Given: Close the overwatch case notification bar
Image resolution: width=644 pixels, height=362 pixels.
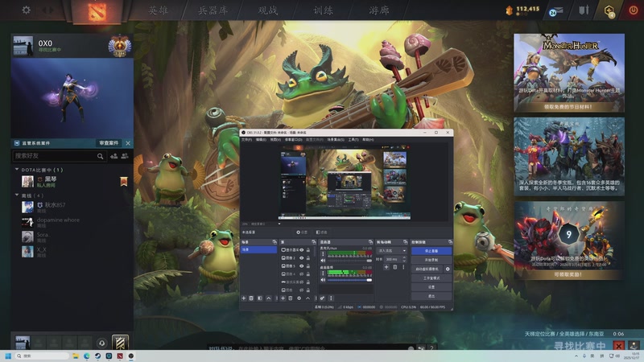Looking at the screenshot, I should pyautogui.click(x=128, y=143).
